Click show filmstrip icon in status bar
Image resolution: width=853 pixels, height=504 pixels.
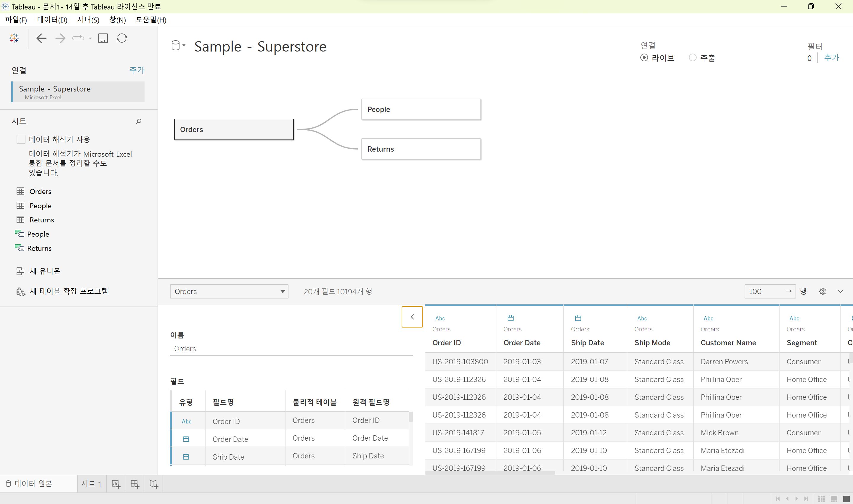coord(834,499)
